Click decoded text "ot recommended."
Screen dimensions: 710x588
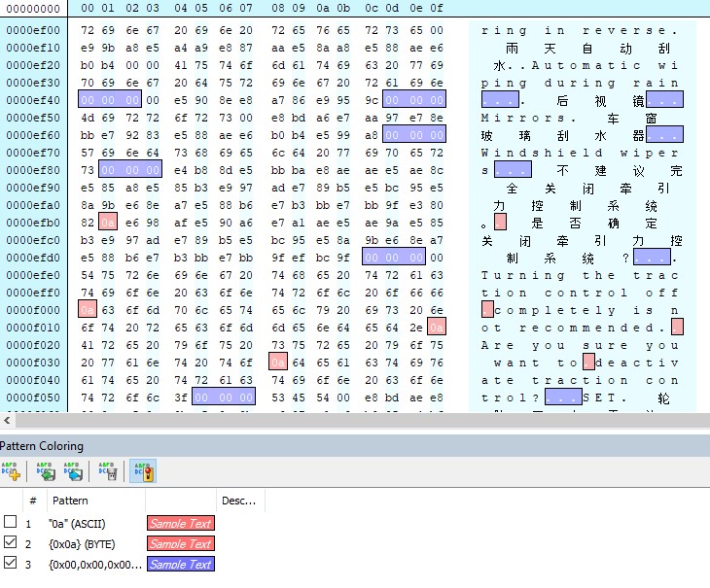point(573,328)
